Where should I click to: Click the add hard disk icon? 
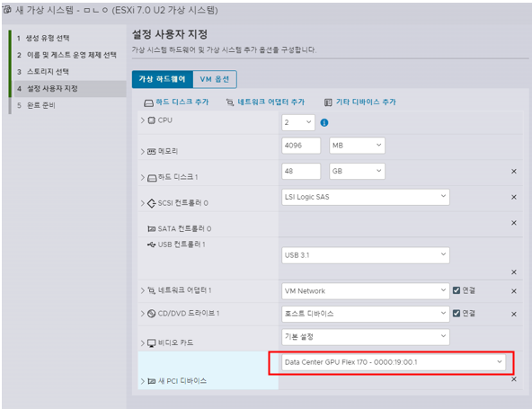(148, 102)
